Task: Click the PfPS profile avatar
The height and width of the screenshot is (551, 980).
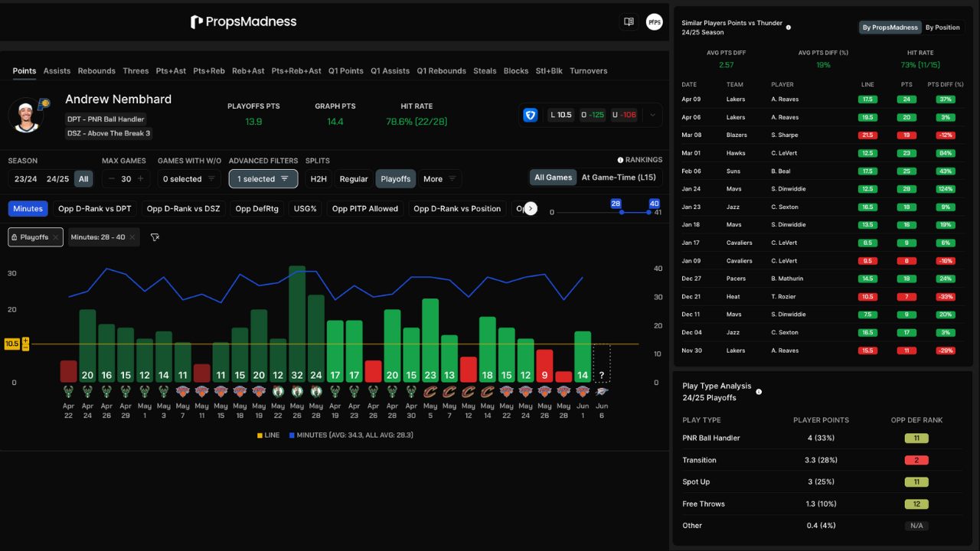Action: coord(654,22)
